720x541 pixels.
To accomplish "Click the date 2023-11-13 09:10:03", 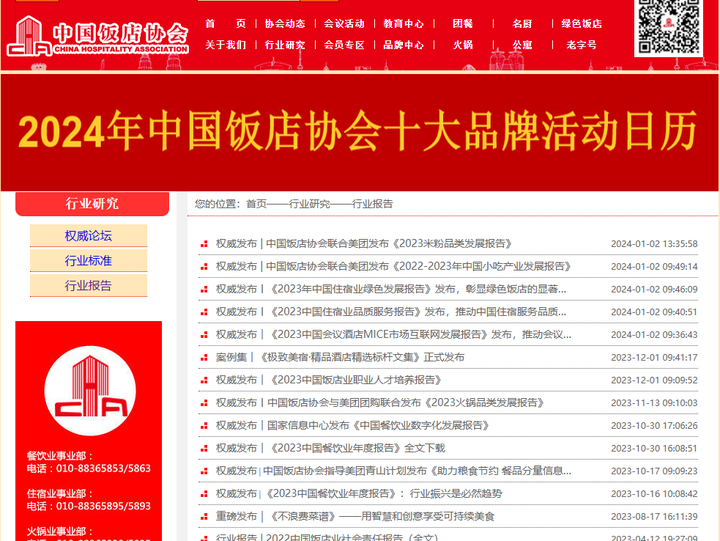I will pyautogui.click(x=654, y=403).
